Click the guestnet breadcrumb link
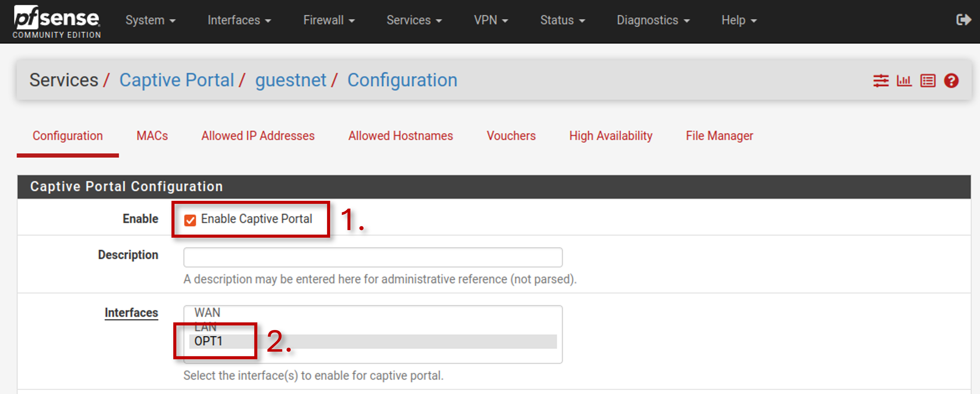980x394 pixels. click(x=291, y=80)
